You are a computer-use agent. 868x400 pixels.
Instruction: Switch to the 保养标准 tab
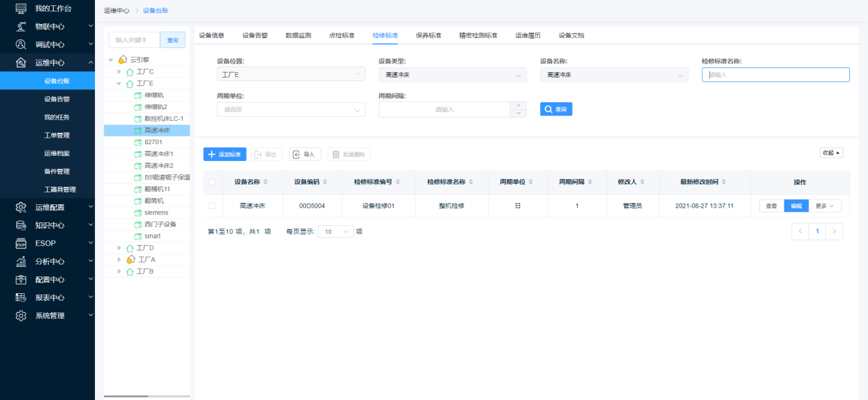pyautogui.click(x=428, y=35)
